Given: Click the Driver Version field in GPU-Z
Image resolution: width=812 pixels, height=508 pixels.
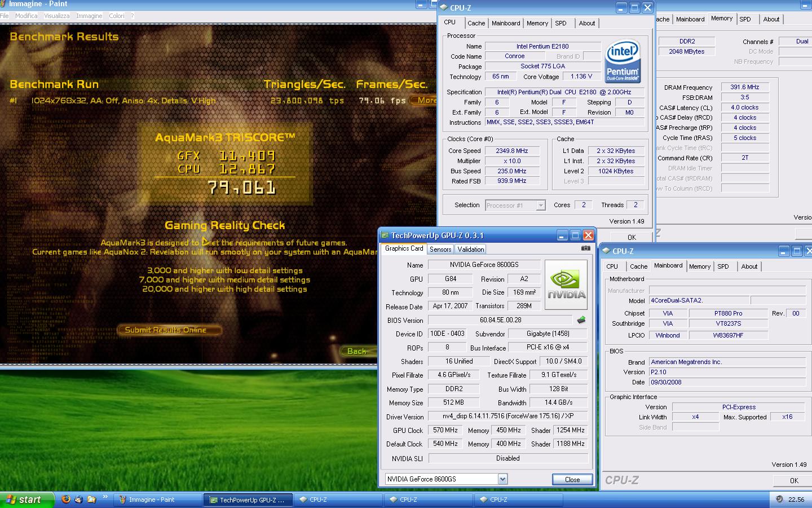Looking at the screenshot, I should point(507,416).
